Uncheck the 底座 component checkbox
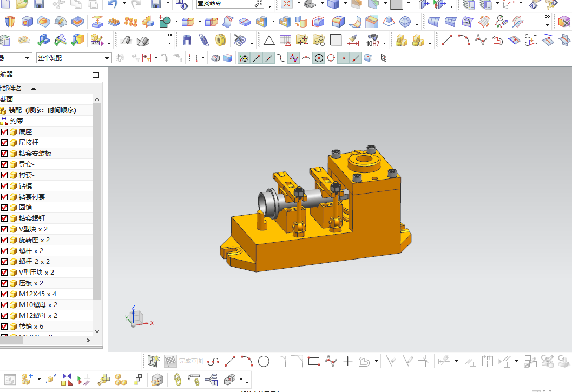Screen dimensions: 572x392 pyautogui.click(x=4, y=132)
